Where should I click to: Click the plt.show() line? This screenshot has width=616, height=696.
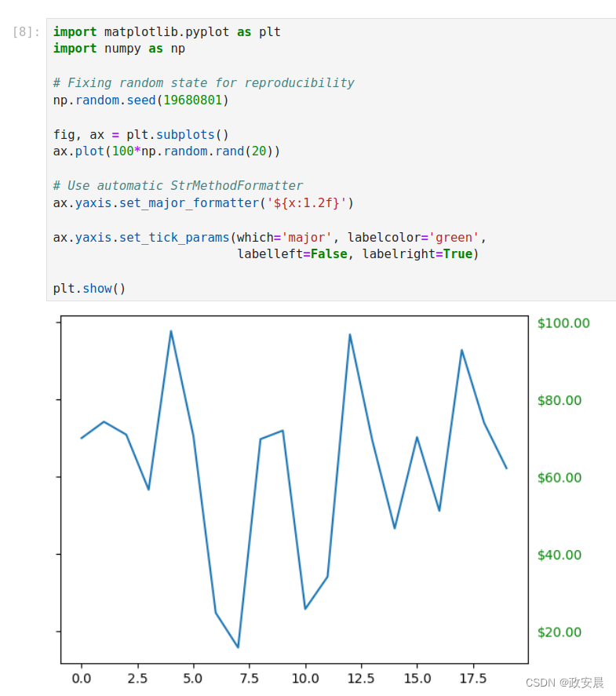(x=89, y=289)
